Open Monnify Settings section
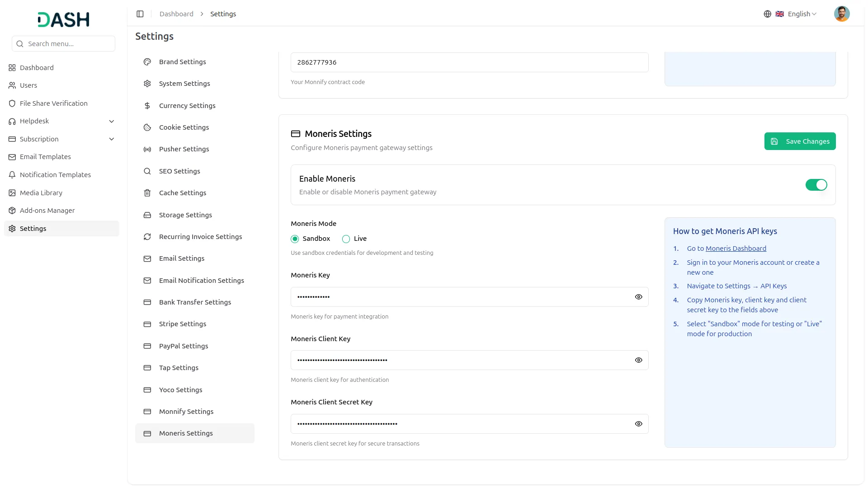 coord(194,412)
